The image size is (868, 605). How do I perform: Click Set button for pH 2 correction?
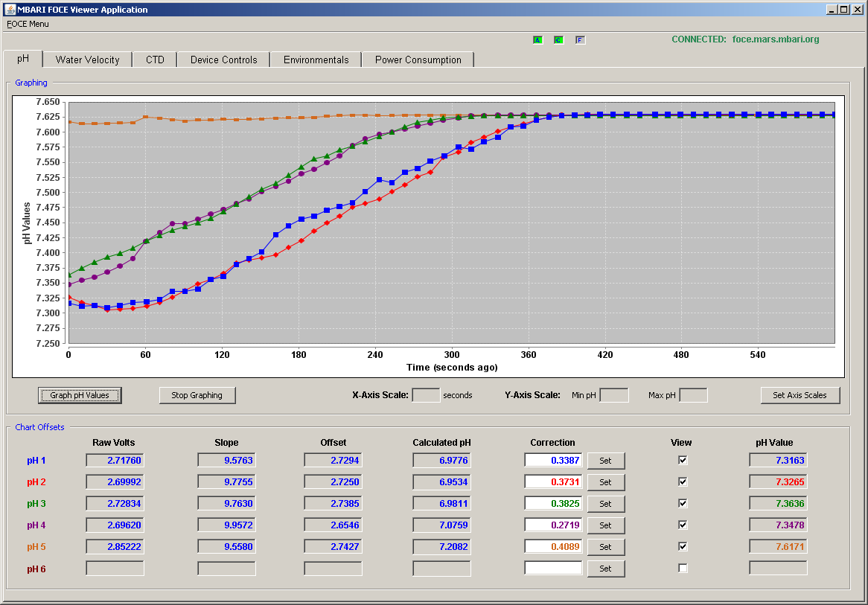point(606,482)
